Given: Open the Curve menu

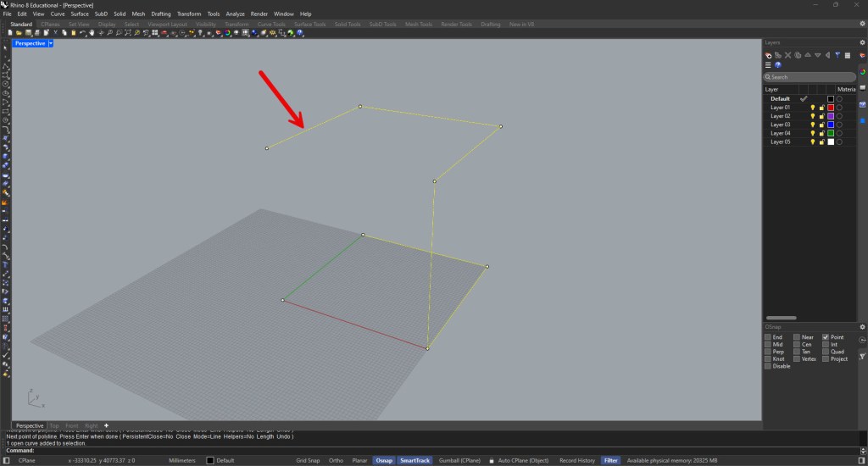Looking at the screenshot, I should click(58, 14).
